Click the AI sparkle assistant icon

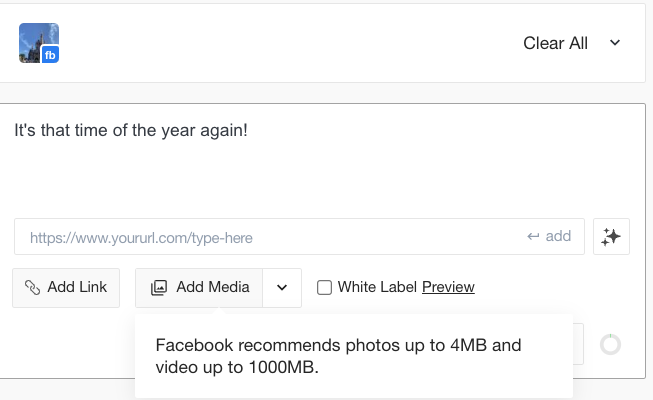pos(611,237)
